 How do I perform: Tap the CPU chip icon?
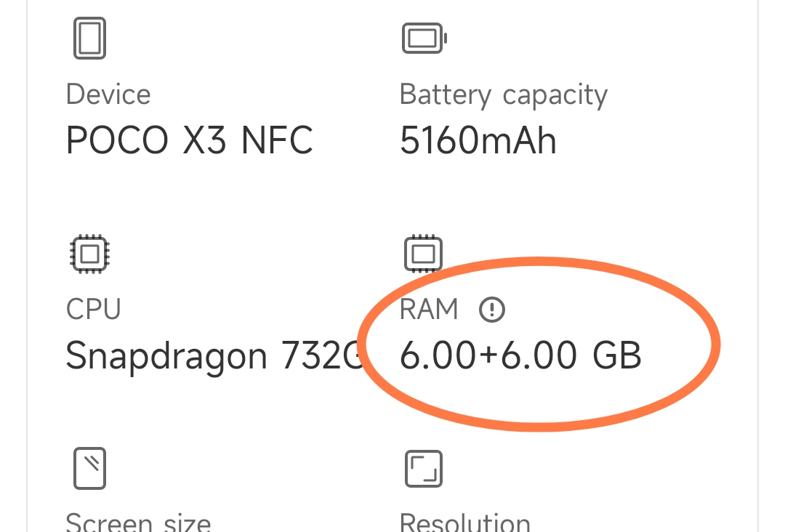coord(89,254)
